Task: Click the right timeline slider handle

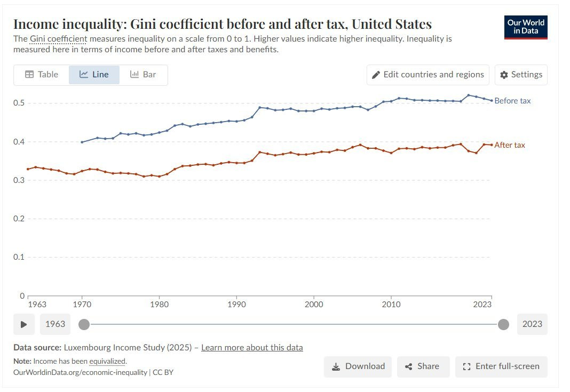Action: tap(503, 324)
